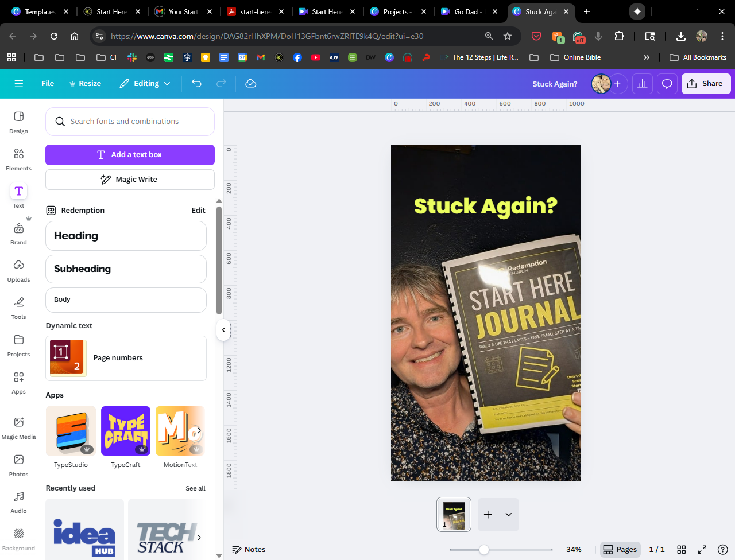The width and height of the screenshot is (735, 560).
Task: Open the Uploads panel
Action: point(18,271)
